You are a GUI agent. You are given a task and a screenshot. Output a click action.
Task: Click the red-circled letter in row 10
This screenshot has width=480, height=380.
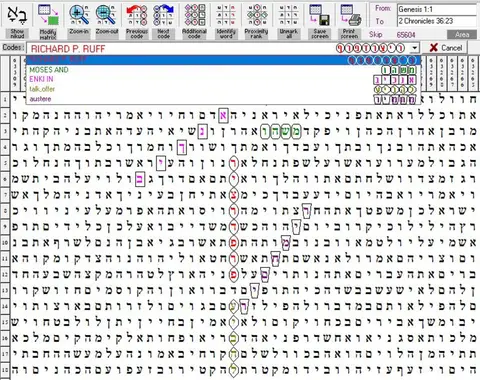click(234, 243)
